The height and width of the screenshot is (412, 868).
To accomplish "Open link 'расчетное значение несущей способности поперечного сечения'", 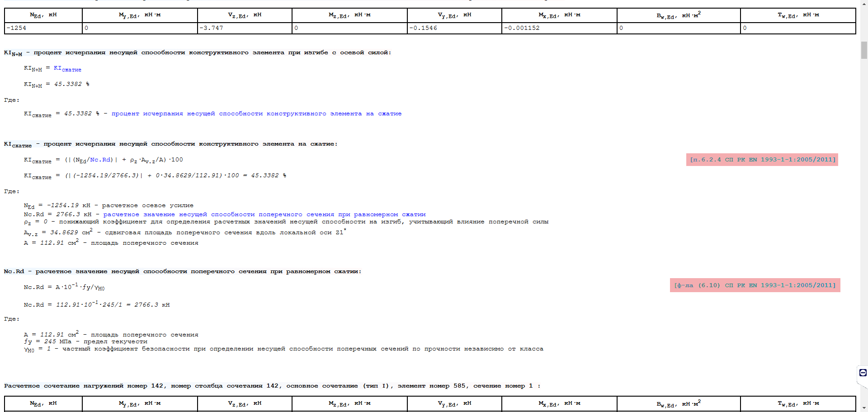I will 264,214.
